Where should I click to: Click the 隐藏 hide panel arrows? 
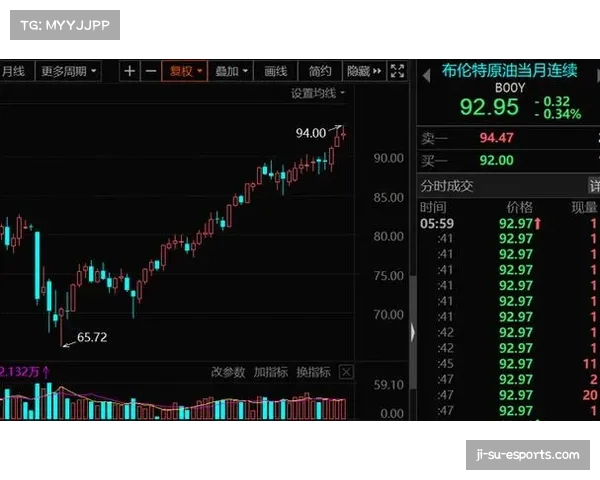pyautogui.click(x=364, y=71)
